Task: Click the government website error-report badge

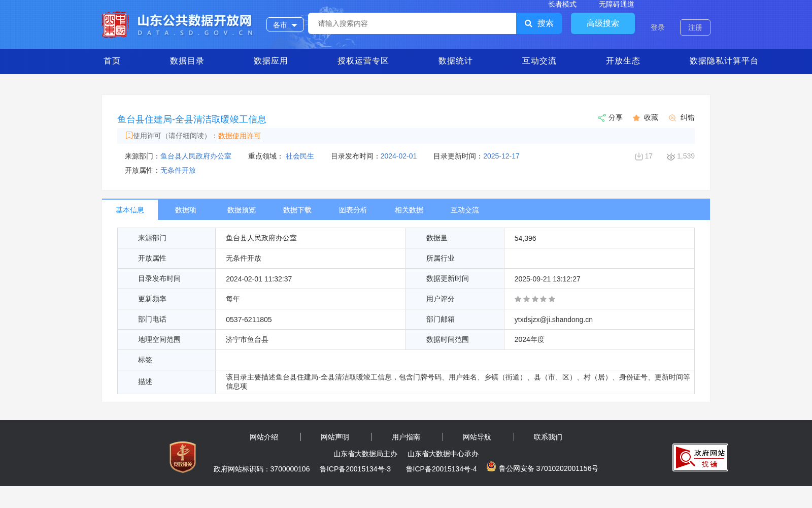Action: point(700,457)
